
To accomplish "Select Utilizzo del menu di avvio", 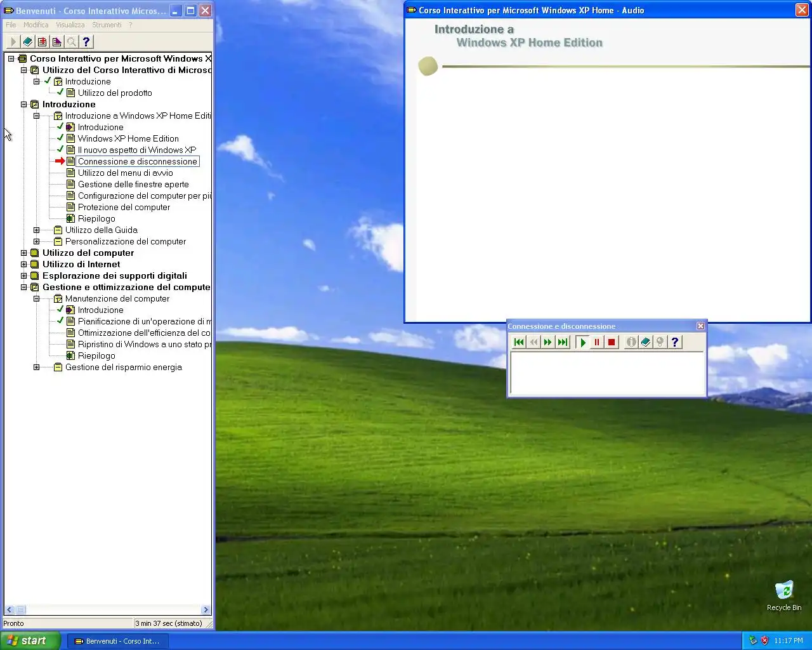I will [125, 173].
